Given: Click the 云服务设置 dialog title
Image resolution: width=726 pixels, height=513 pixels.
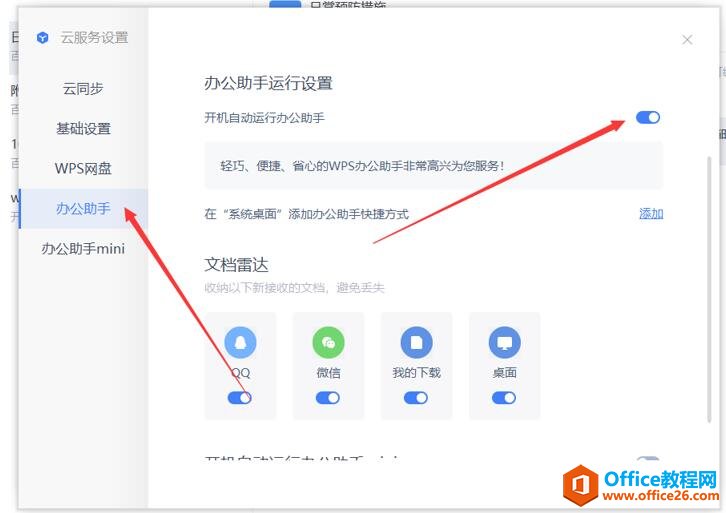Looking at the screenshot, I should [x=94, y=38].
